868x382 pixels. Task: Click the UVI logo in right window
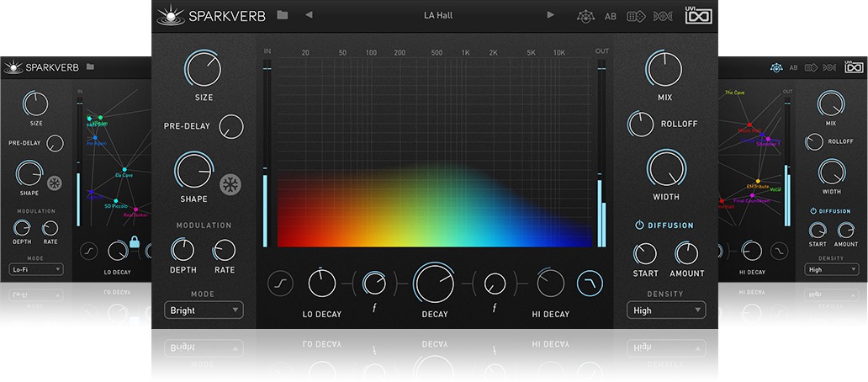tap(855, 67)
